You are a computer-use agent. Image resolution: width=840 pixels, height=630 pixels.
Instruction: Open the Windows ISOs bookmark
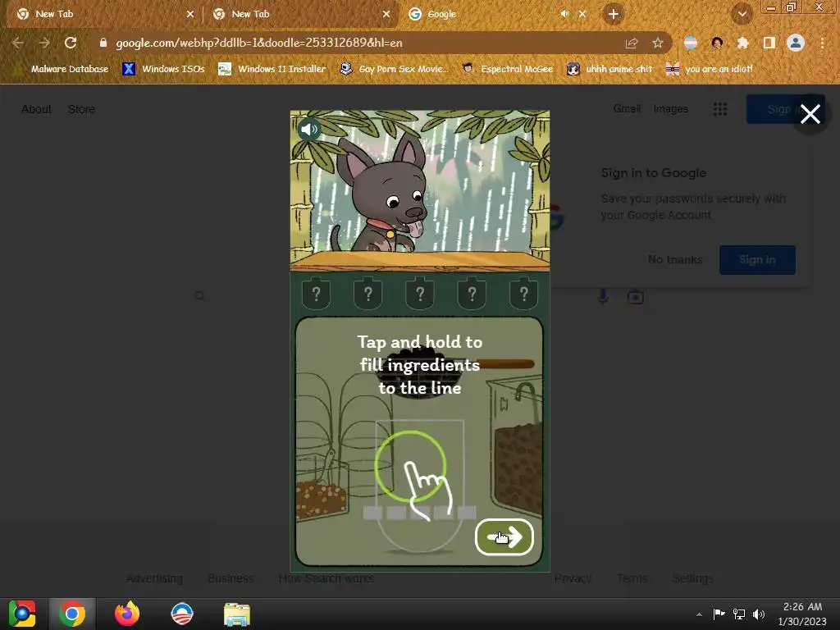(x=164, y=69)
